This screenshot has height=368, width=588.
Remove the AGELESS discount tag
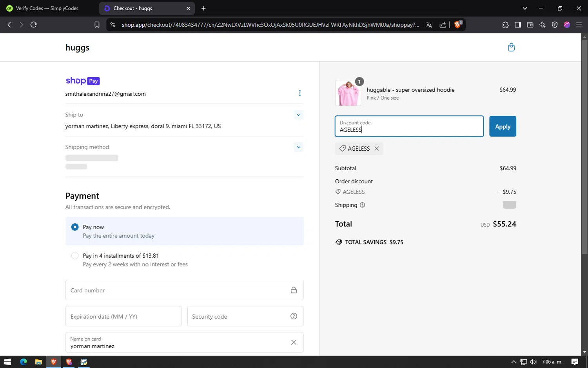point(377,149)
